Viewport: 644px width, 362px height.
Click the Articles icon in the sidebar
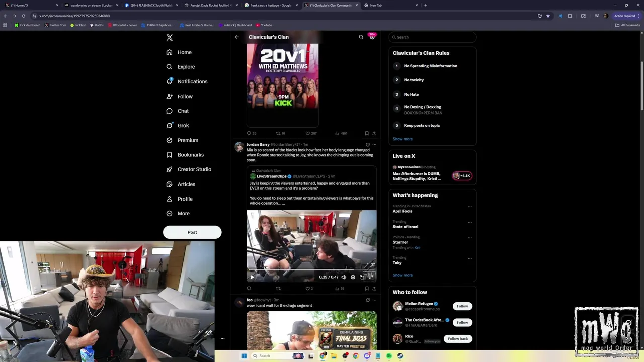pyautogui.click(x=169, y=184)
